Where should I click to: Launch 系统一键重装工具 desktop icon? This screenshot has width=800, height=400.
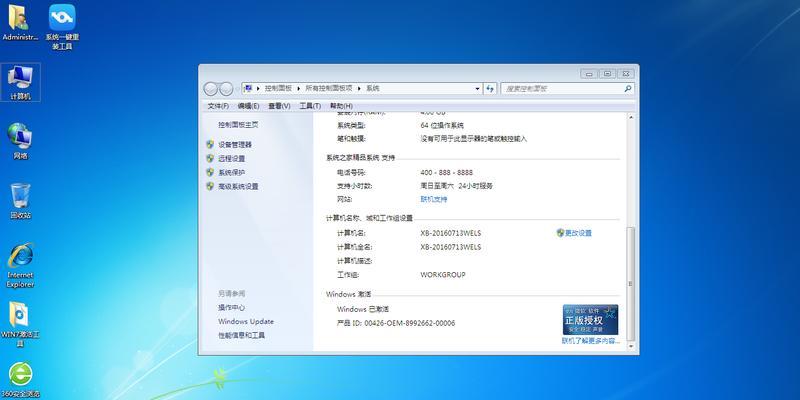point(62,27)
